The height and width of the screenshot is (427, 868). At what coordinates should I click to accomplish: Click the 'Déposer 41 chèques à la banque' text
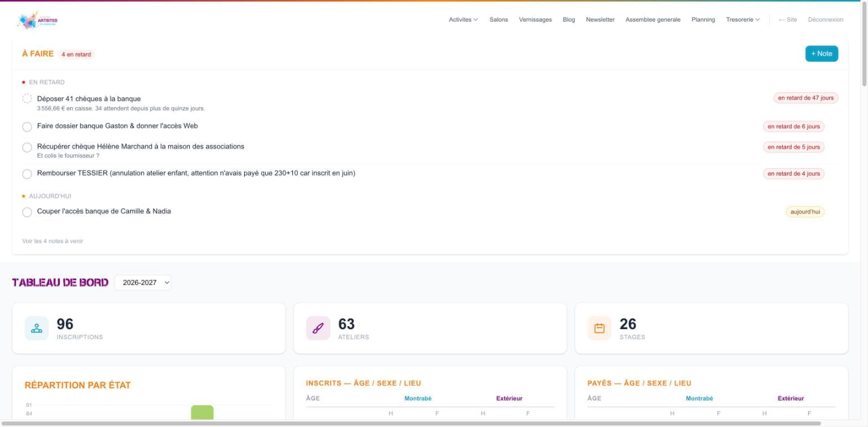(89, 99)
